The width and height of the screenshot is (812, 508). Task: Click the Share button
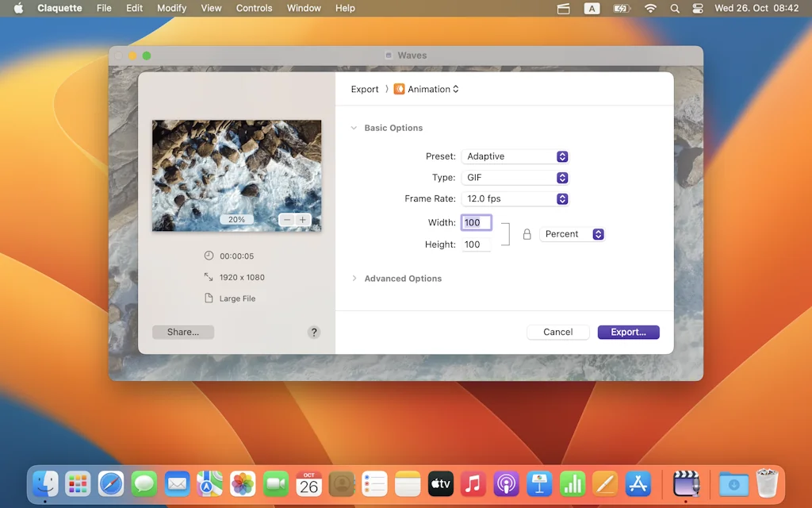pos(183,332)
